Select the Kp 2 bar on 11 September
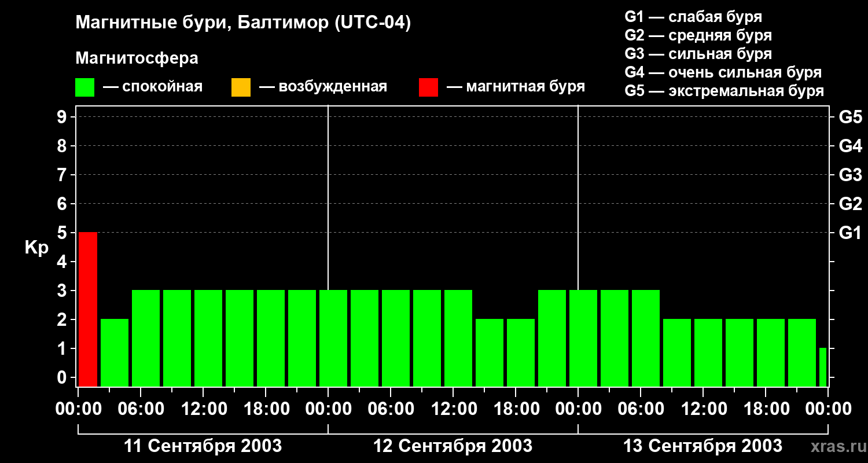868x463 pixels. pos(115,352)
